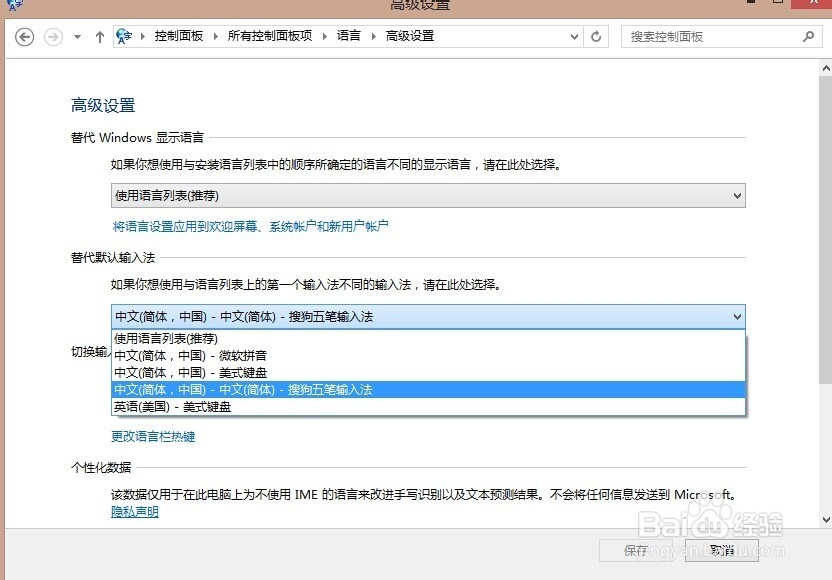Click the 保存 button
The image size is (832, 580).
pos(636,551)
